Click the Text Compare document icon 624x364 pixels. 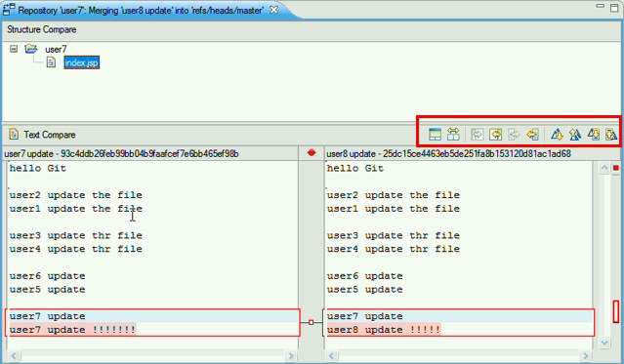tap(14, 134)
